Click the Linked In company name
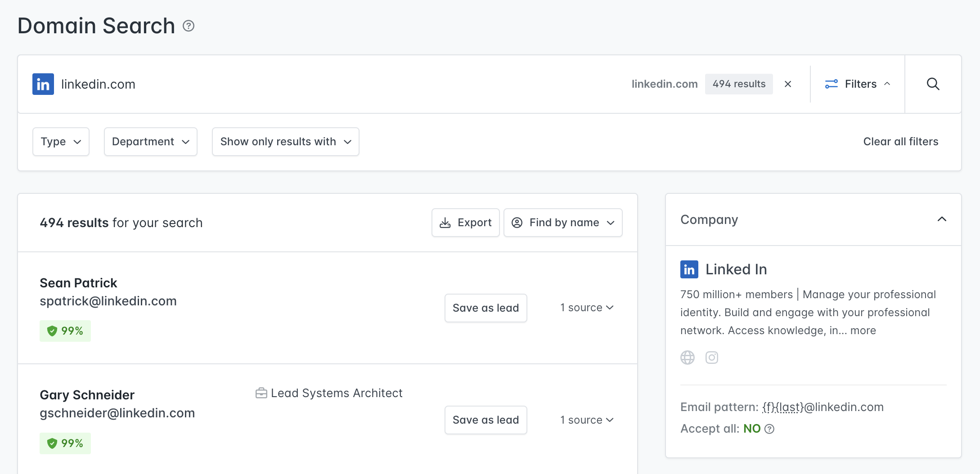Image resolution: width=980 pixels, height=474 pixels. (736, 269)
